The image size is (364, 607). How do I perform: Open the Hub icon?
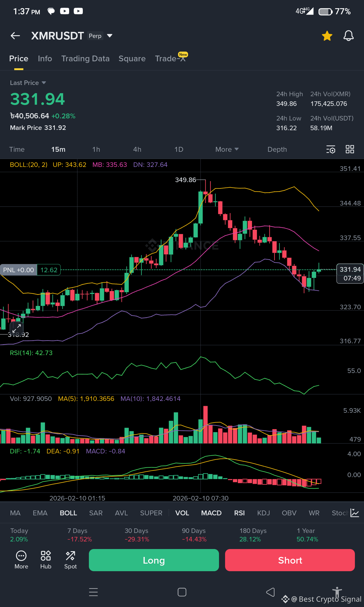pos(46,560)
